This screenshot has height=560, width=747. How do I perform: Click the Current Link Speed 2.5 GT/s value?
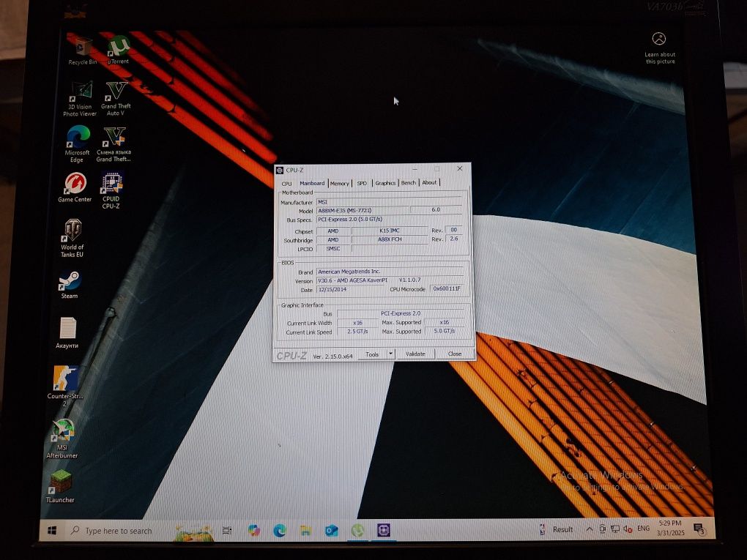(357, 331)
